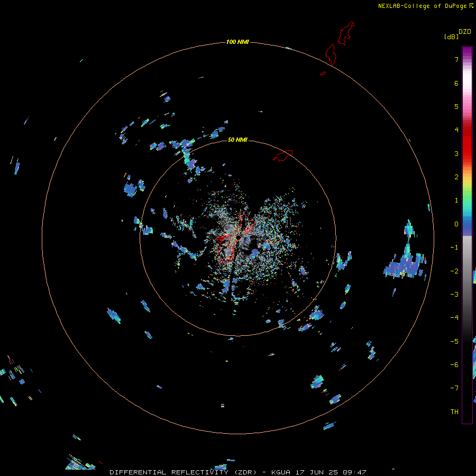
Task: Click the 6 tick label on the color scale
Action: pos(456,83)
